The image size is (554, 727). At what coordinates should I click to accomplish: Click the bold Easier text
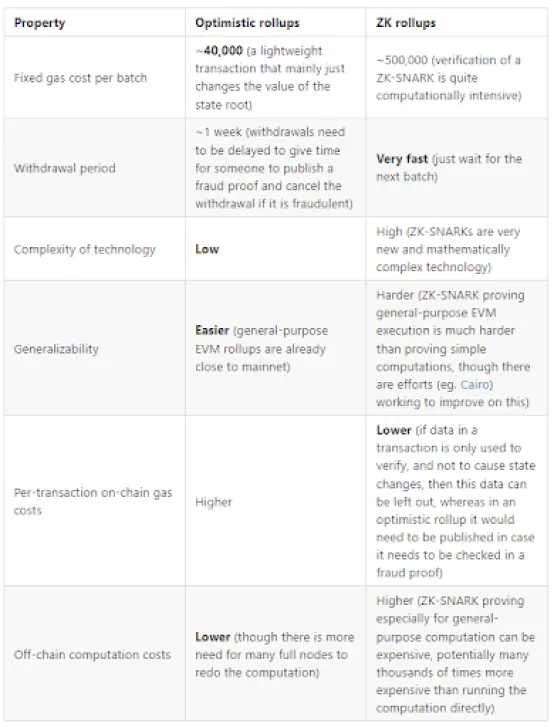[212, 331]
